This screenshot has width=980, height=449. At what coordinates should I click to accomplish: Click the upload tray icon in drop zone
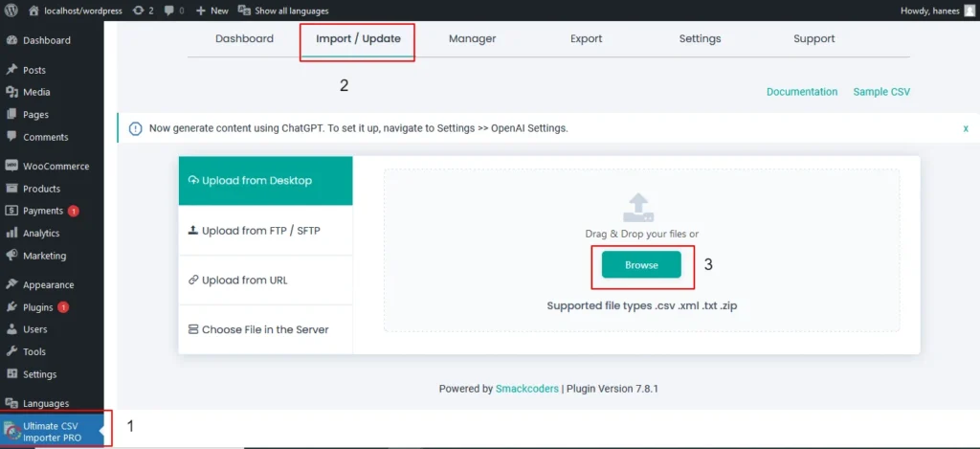pyautogui.click(x=638, y=208)
